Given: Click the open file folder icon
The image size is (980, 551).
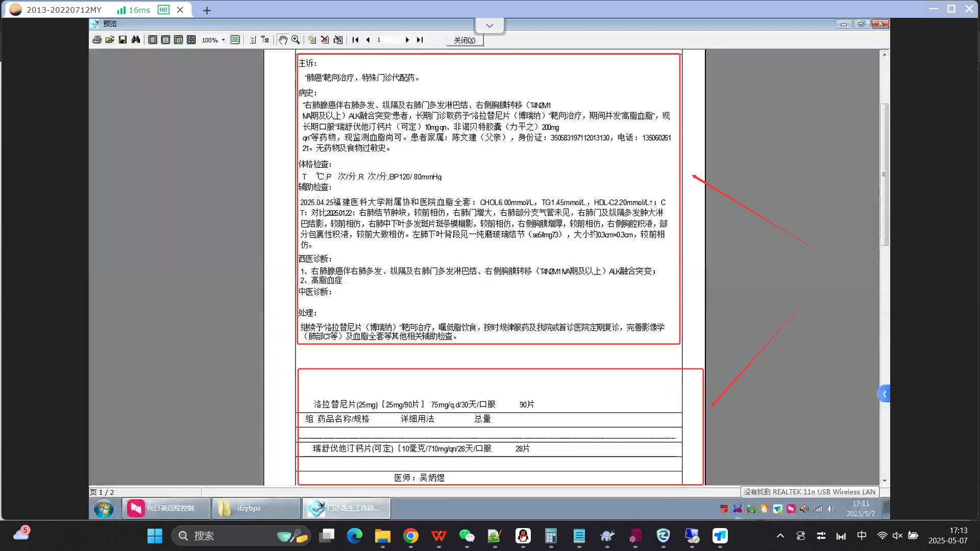Looking at the screenshot, I should [x=110, y=40].
